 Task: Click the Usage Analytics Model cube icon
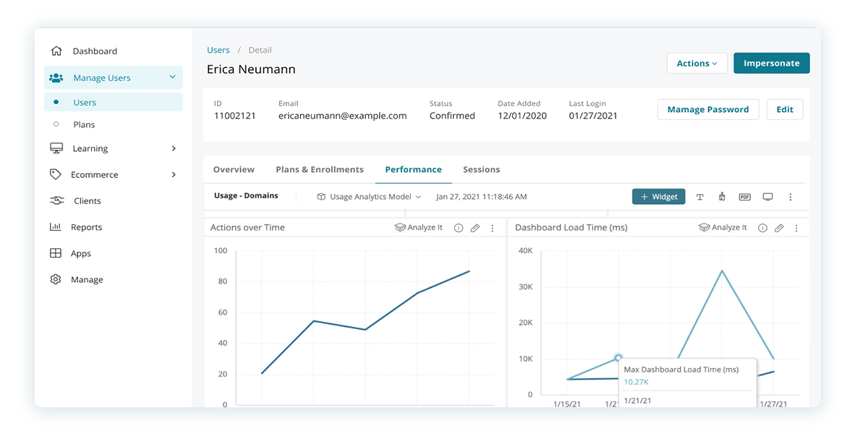click(321, 197)
